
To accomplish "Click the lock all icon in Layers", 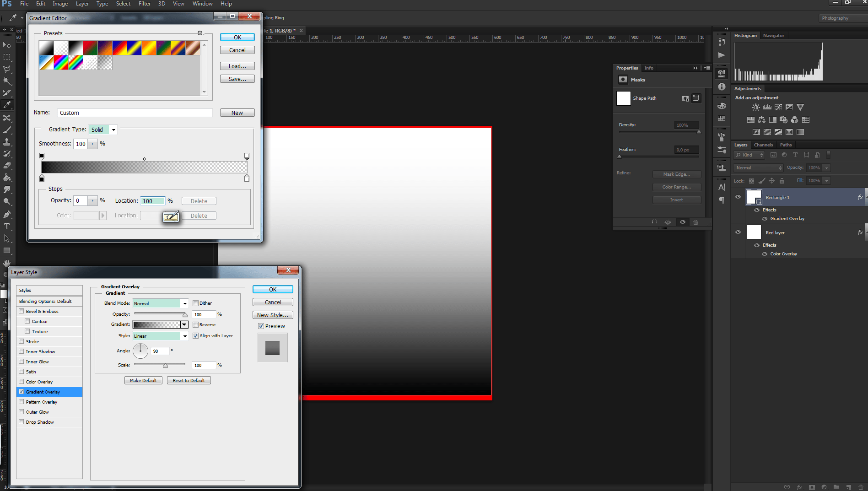I will (x=782, y=181).
